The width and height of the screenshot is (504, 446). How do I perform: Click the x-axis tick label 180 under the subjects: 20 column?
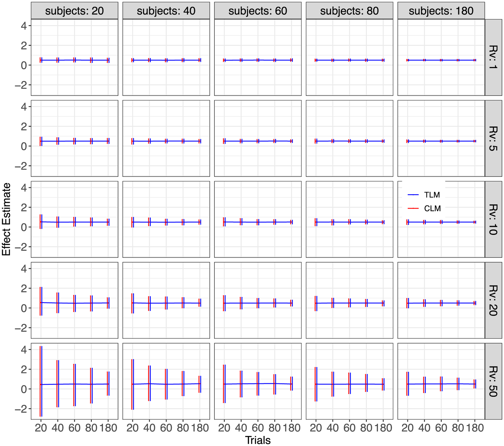108,428
